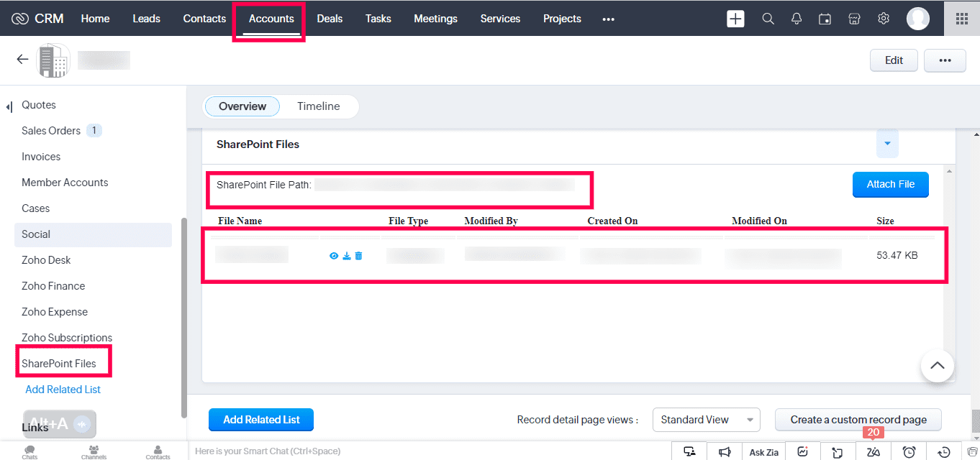
Task: Open the notifications bell
Action: (x=797, y=19)
